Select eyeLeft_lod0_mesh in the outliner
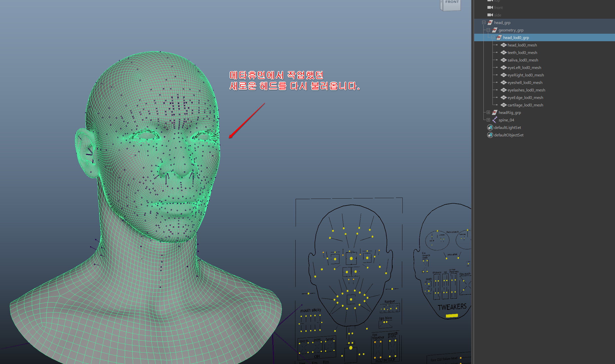 click(524, 67)
